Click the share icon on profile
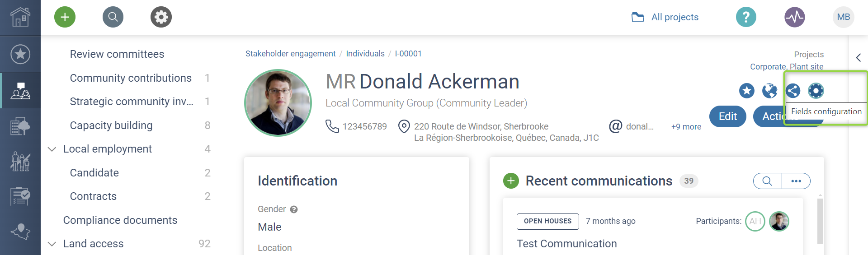The height and width of the screenshot is (255, 868). 793,91
